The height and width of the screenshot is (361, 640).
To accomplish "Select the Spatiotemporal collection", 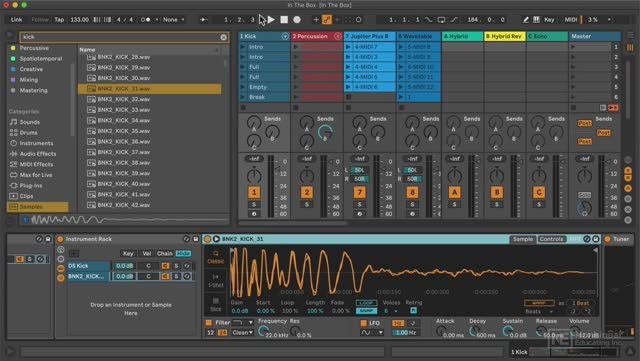I will tap(41, 58).
